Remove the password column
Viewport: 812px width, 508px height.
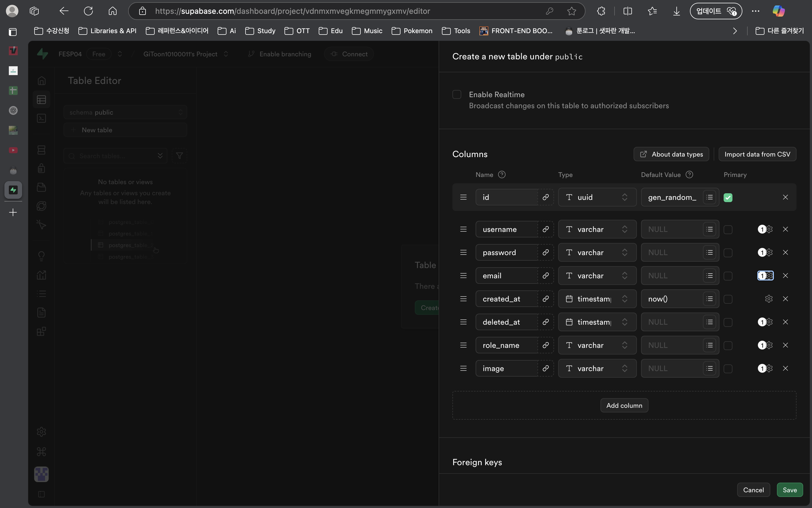click(785, 252)
